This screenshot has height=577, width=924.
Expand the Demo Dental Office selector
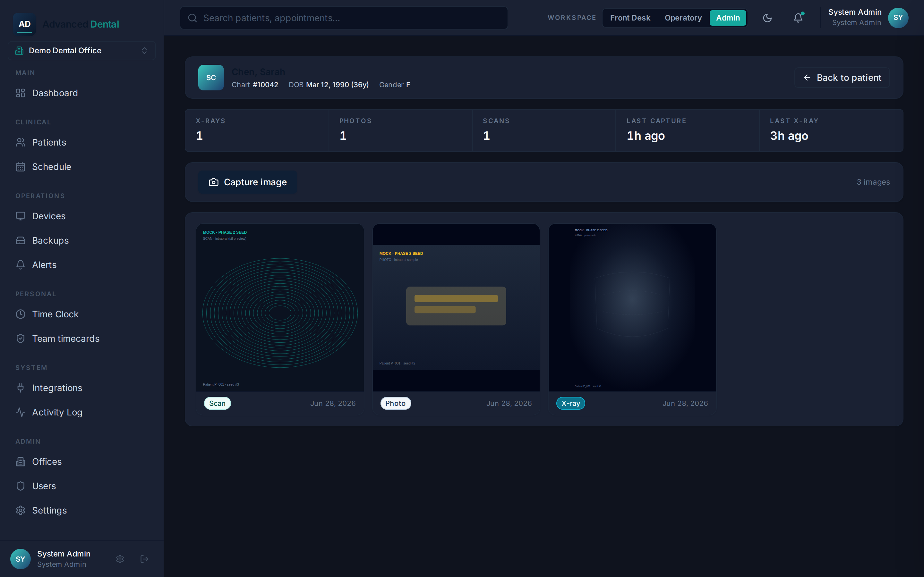click(x=82, y=50)
